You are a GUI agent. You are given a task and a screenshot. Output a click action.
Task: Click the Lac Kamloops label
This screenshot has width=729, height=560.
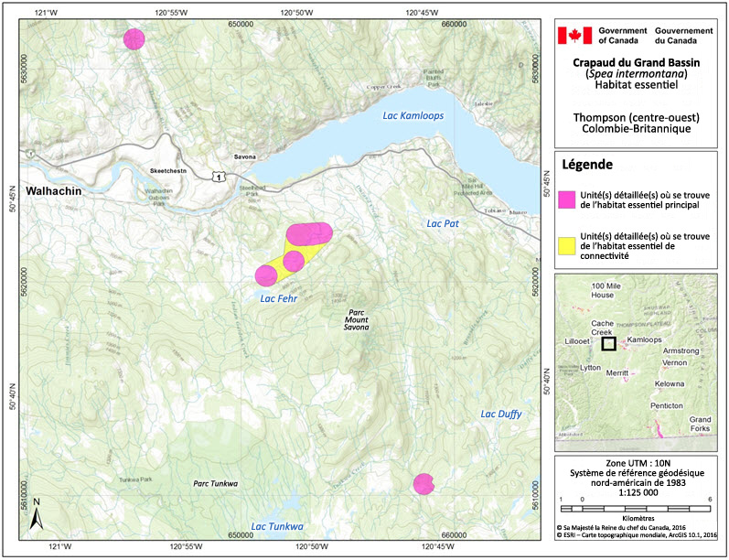411,115
